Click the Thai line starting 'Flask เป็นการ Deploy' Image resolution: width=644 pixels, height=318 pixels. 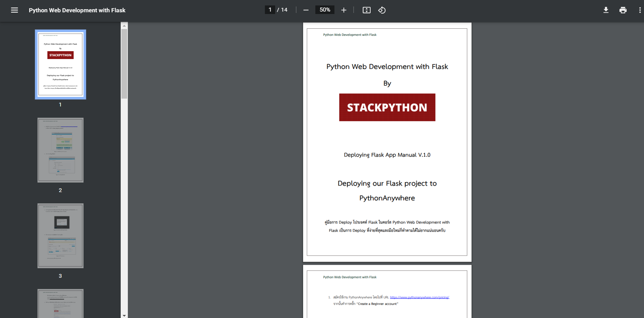click(x=387, y=230)
